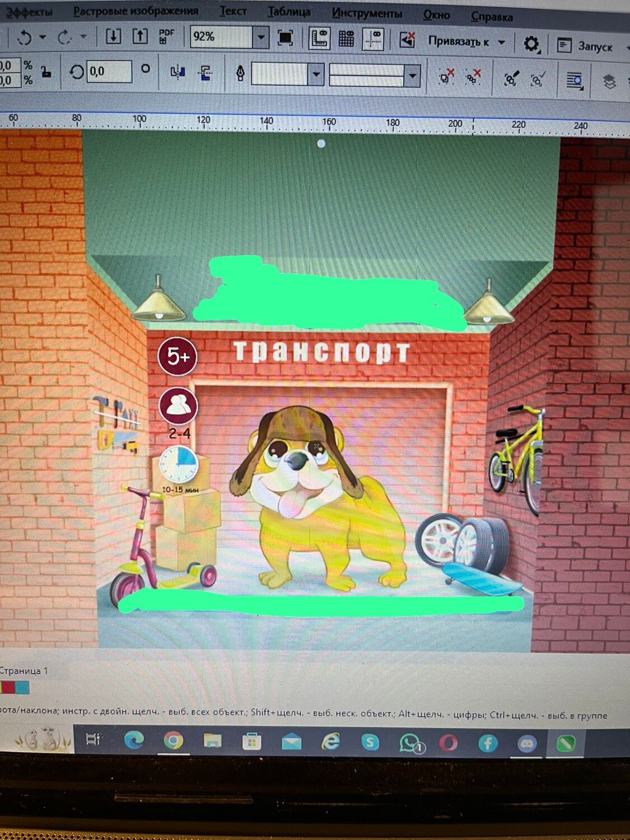Open Google Chrome from taskbar

(x=173, y=741)
